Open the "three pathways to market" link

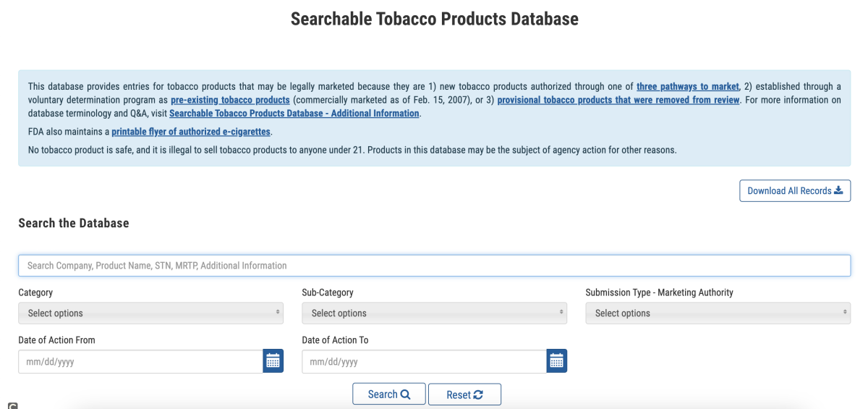point(687,87)
